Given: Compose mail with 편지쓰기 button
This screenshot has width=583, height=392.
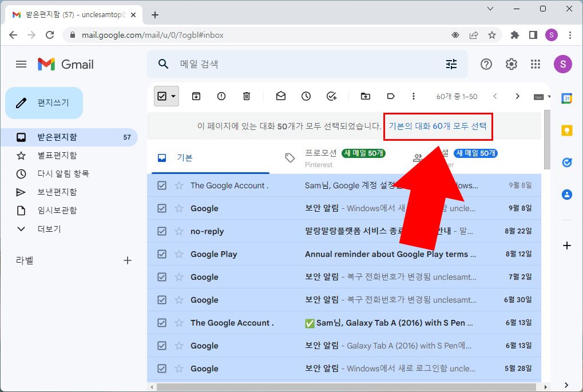Looking at the screenshot, I should (x=44, y=103).
